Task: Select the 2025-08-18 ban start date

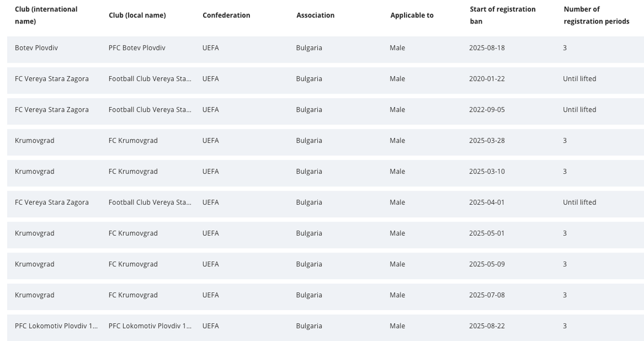Action: (x=487, y=48)
